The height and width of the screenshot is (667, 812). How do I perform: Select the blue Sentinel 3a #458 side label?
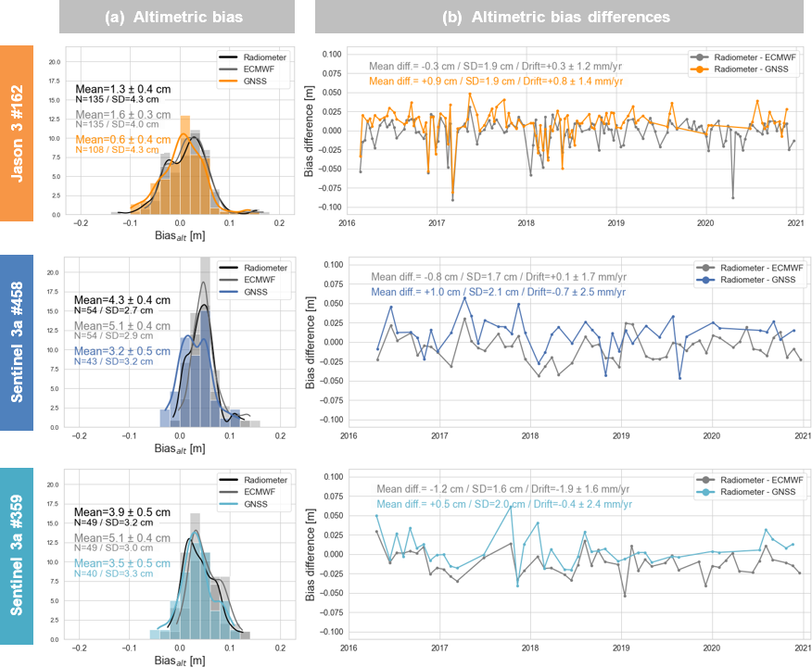(19, 343)
